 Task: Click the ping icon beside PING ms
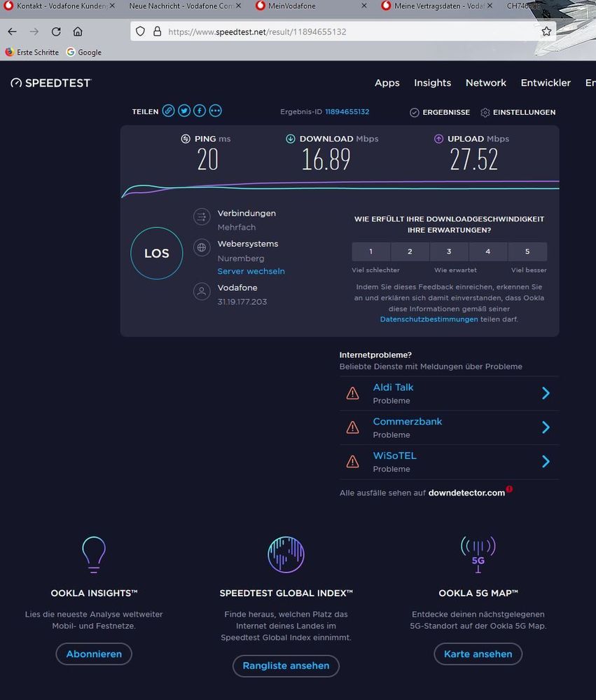click(x=186, y=139)
